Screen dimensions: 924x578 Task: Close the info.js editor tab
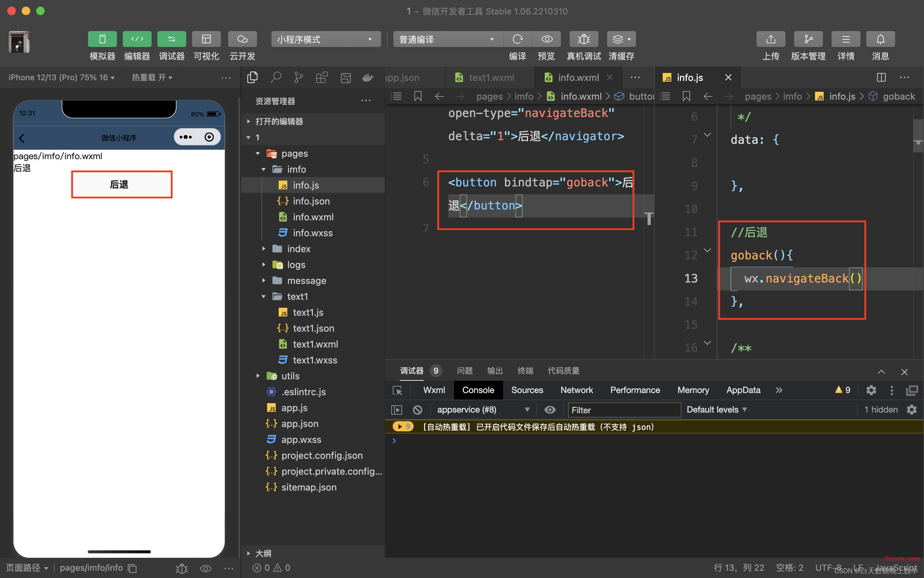click(728, 78)
